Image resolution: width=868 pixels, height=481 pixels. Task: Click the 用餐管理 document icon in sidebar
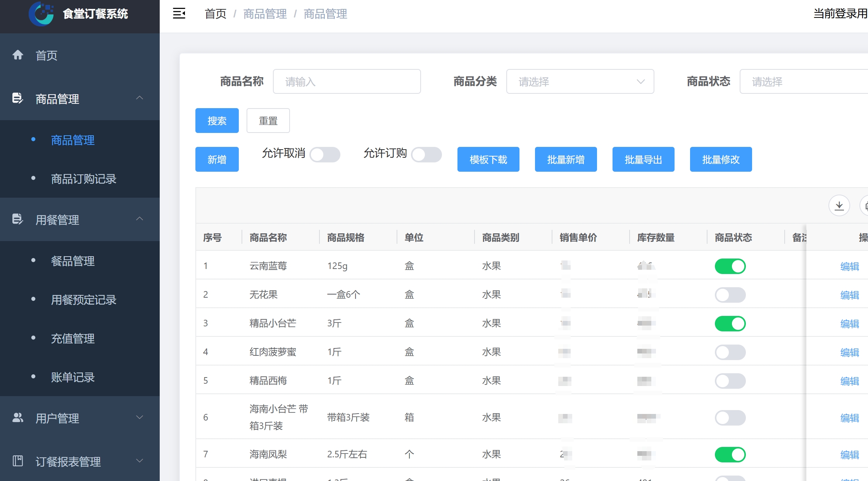[x=17, y=219]
